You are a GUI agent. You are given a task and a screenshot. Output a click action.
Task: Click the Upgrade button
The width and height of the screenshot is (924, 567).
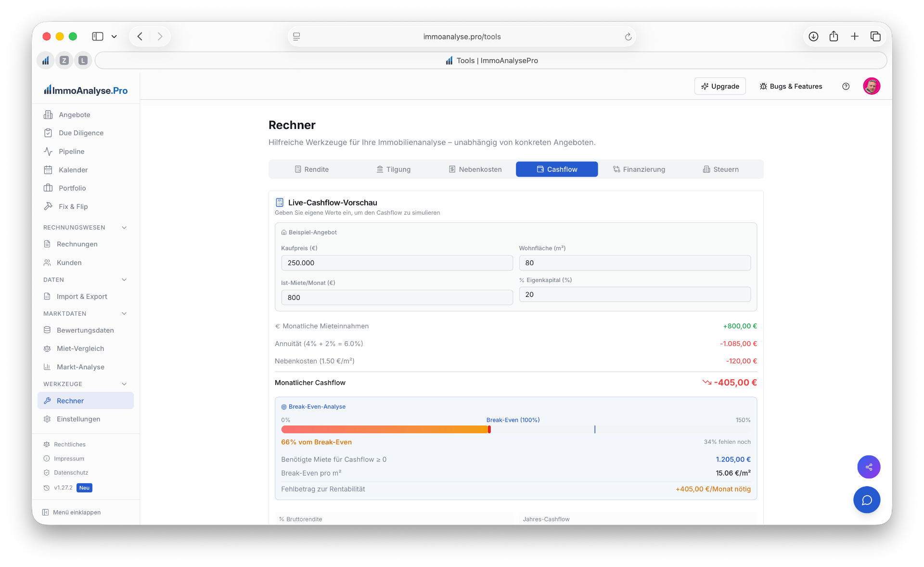[x=720, y=86]
